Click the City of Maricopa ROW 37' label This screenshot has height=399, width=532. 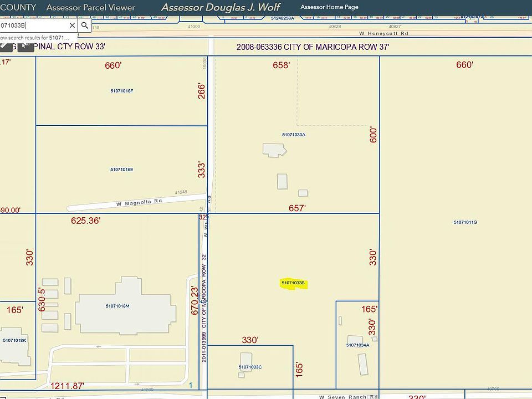pos(313,47)
